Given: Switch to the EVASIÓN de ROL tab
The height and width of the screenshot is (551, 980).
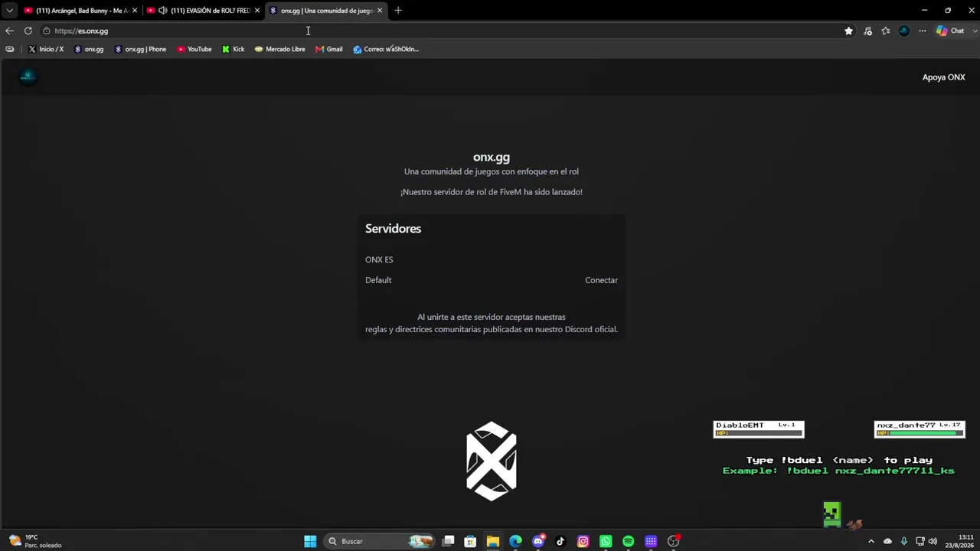Looking at the screenshot, I should click(203, 11).
